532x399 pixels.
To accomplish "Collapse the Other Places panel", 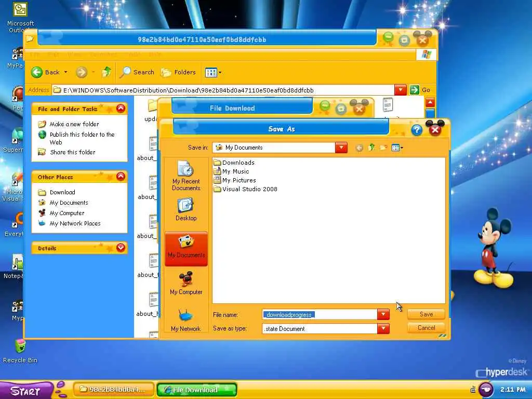I will point(121,177).
